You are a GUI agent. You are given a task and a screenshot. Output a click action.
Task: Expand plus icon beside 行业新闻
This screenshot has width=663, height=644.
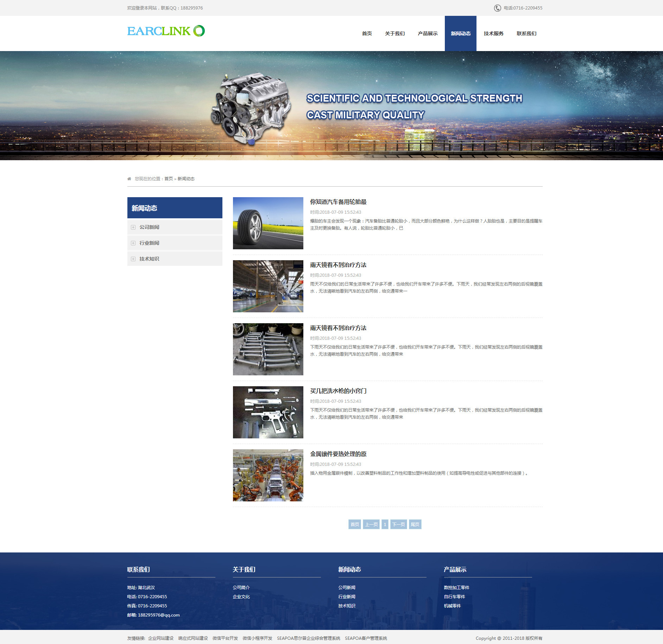pyautogui.click(x=133, y=243)
